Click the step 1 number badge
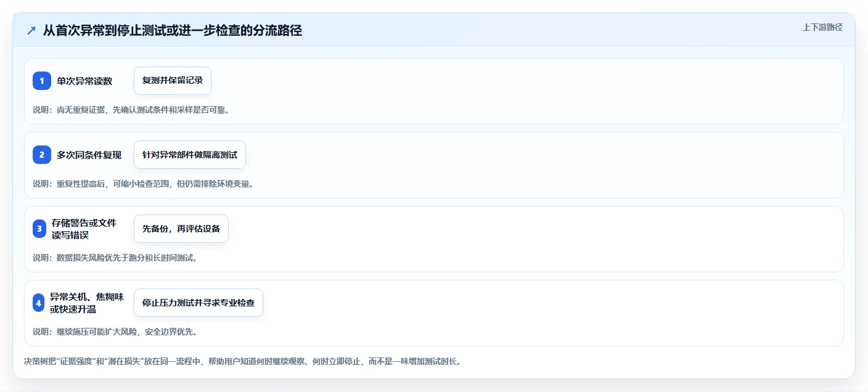 42,81
